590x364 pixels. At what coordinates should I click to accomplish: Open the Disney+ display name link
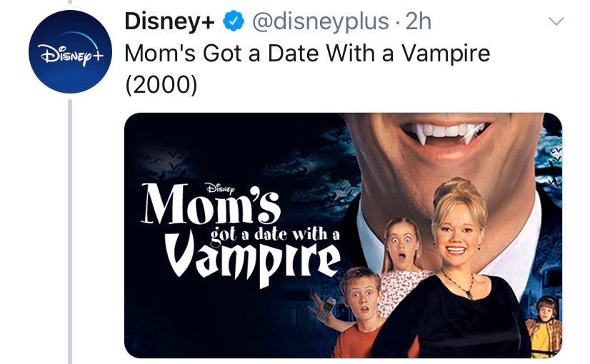(169, 21)
